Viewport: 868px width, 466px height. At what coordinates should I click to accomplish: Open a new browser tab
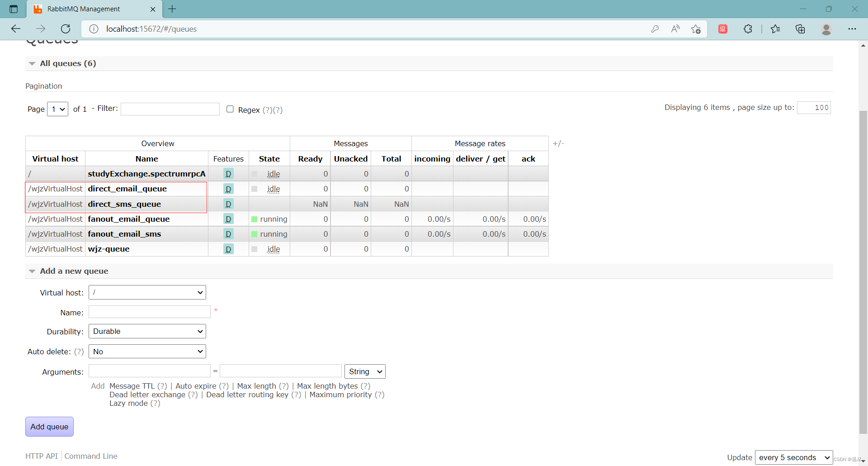pos(172,9)
